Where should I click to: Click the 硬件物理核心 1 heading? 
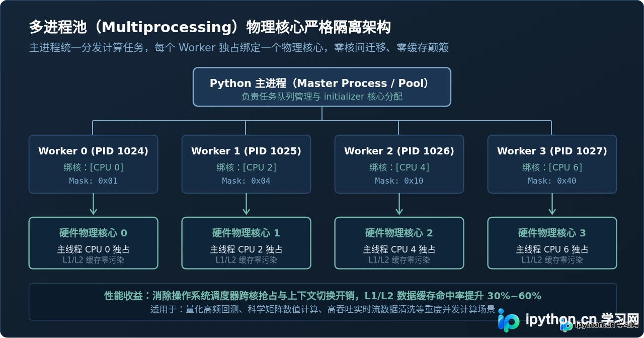point(246,233)
